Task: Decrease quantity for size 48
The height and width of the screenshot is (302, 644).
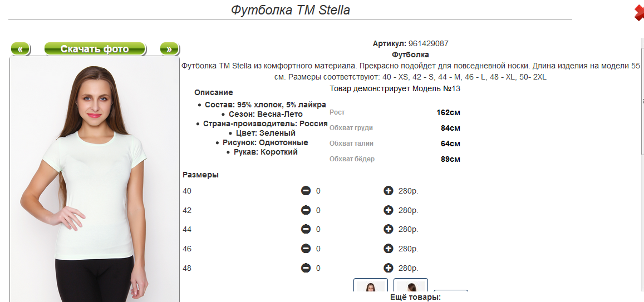Action: tap(306, 268)
